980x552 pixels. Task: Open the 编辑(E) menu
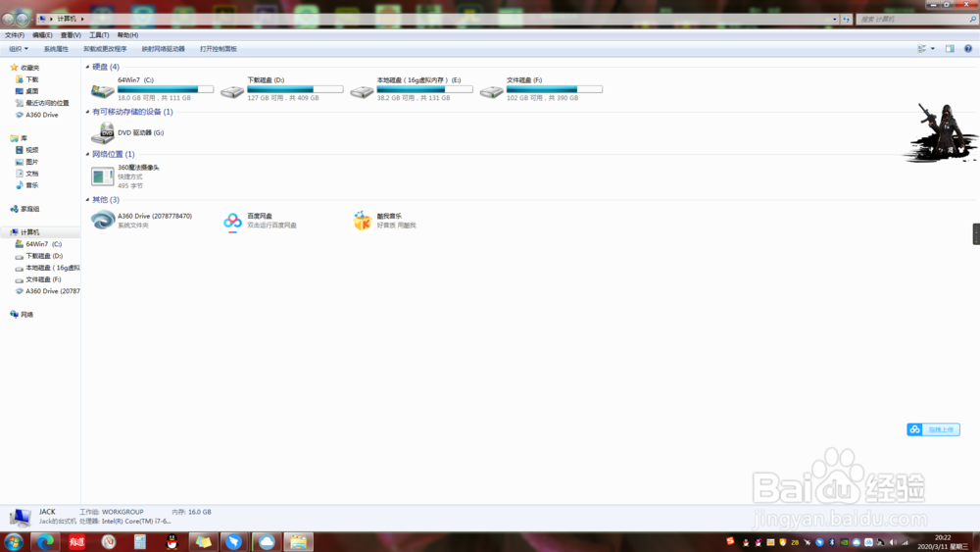tap(42, 35)
